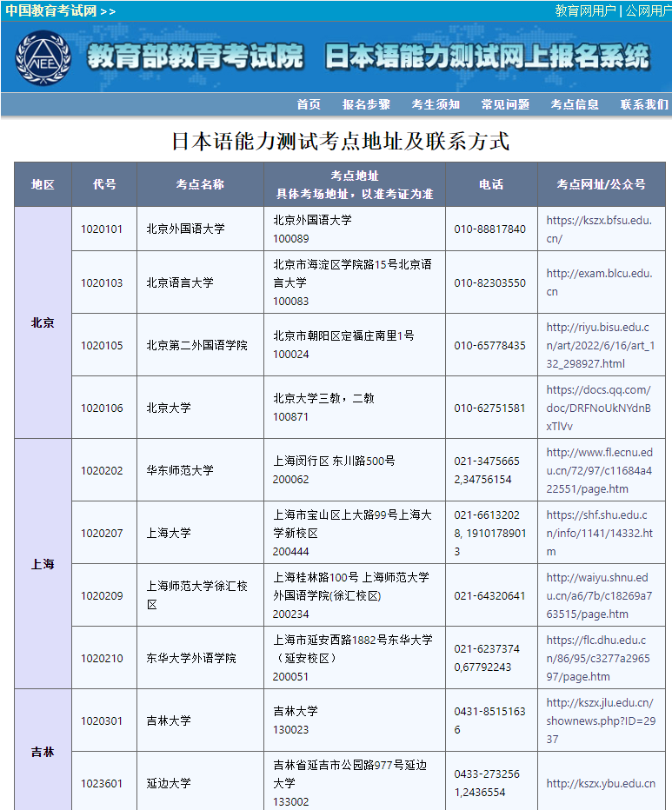Viewport: 672px width, 810px height.
Task: Click 华东师范大学 test center name
Action: click(x=180, y=470)
